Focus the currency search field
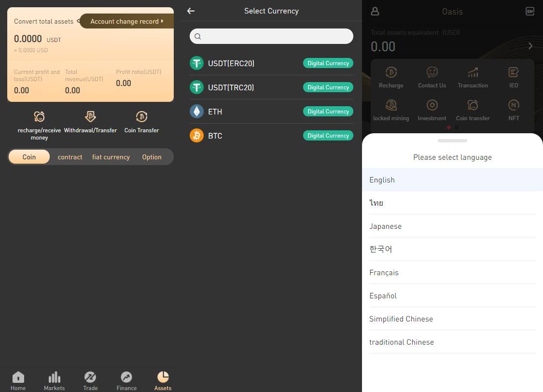Screen dimensions: 543x392 [x=271, y=36]
